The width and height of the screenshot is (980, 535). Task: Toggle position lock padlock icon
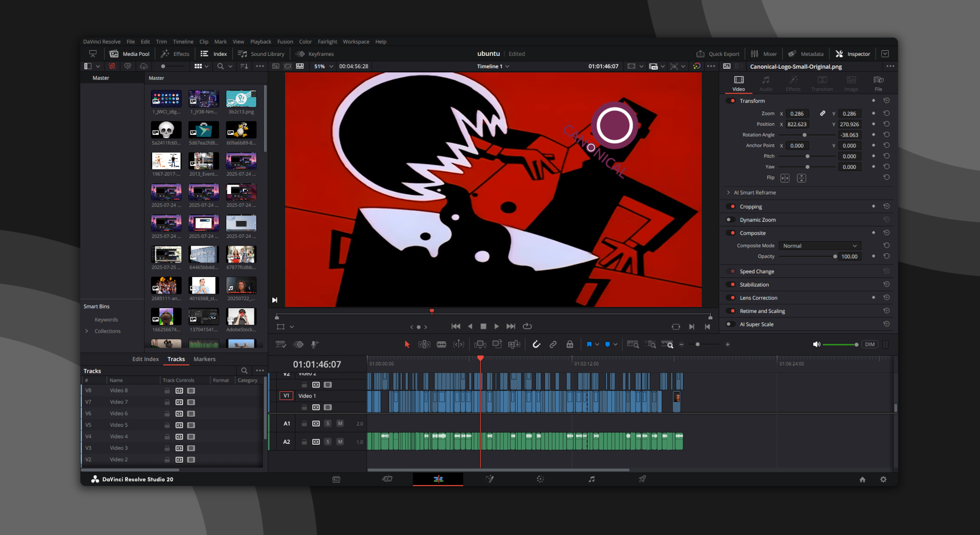tap(570, 344)
